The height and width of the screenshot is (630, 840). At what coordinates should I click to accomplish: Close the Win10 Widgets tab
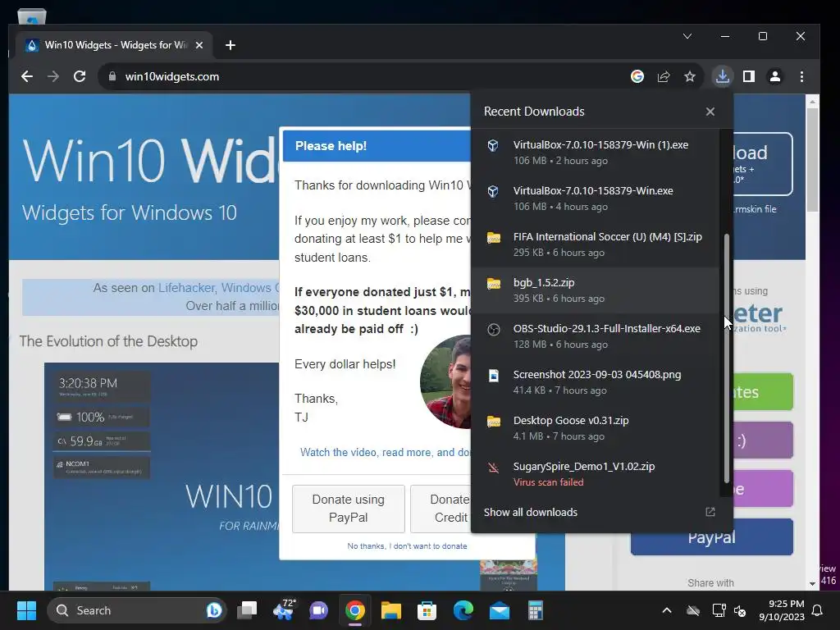point(199,46)
